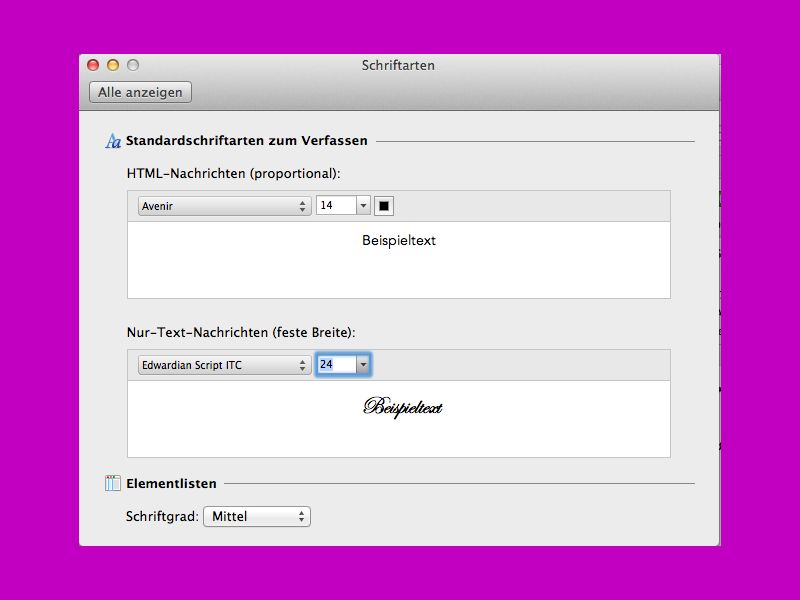
Task: Open the black font color swatch
Action: (384, 206)
